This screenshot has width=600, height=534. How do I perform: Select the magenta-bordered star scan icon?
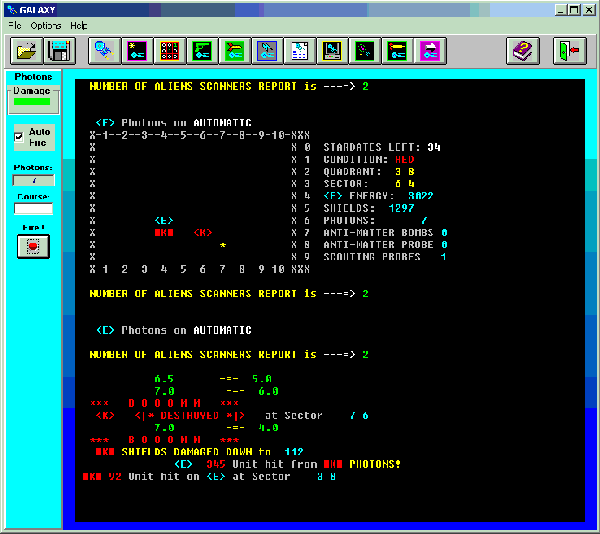137,51
